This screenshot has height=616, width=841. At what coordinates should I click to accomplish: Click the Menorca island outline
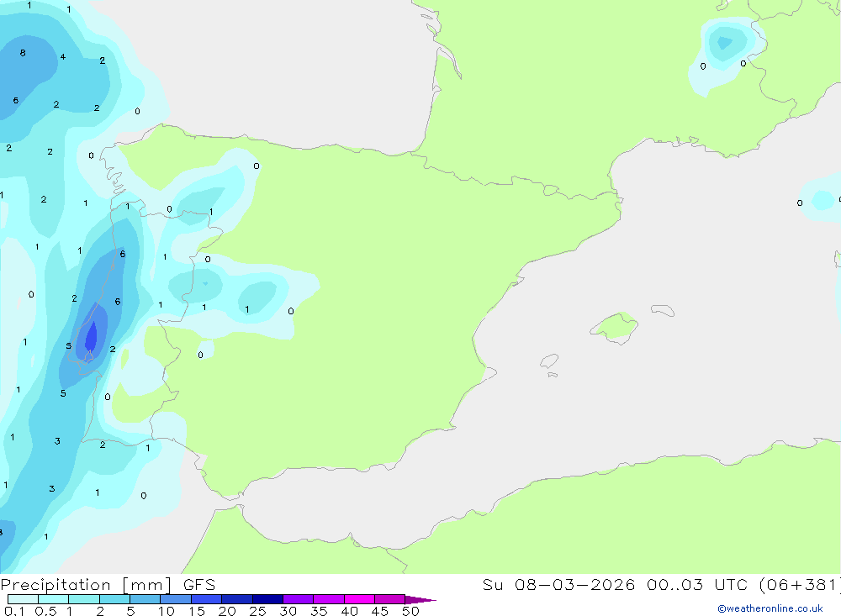[x=663, y=310]
